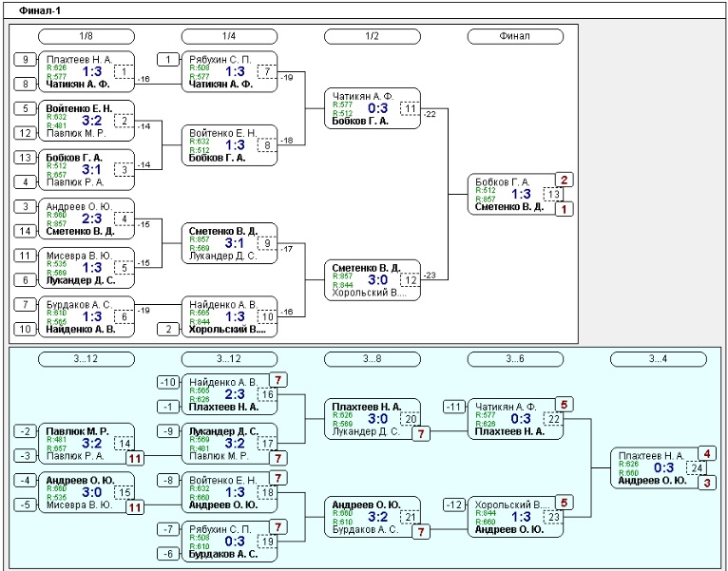Select score 3:0 in Сметенко–Хорольский semifinal
728x571 pixels.
click(x=378, y=280)
